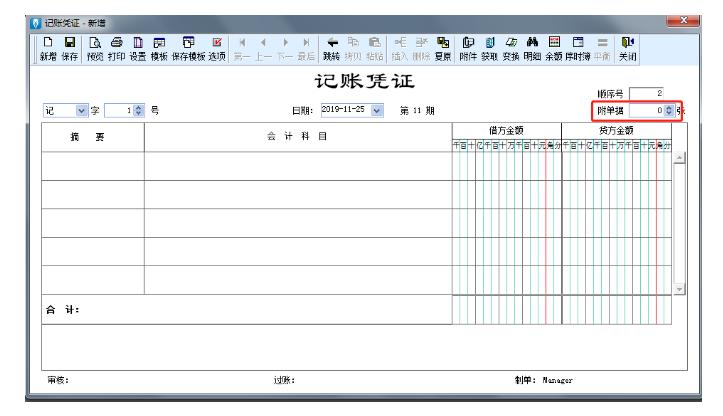The width and height of the screenshot is (723, 416).
Task: Open 序时簿 journal icon
Action: [578, 48]
